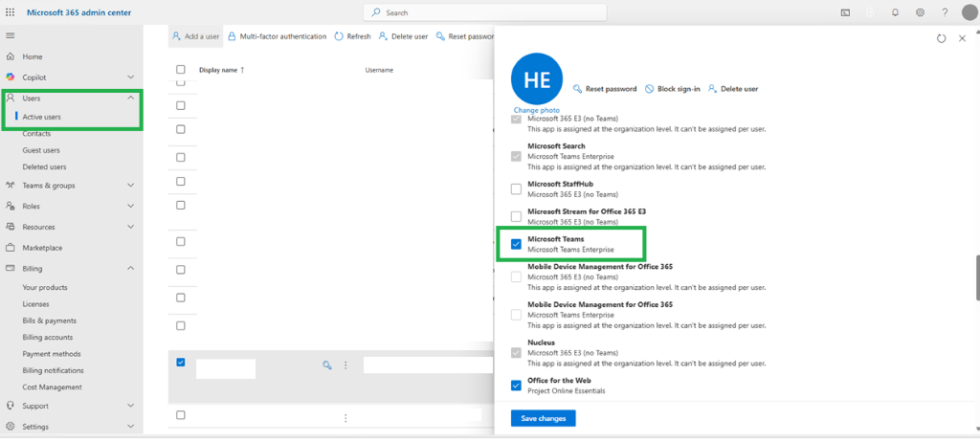Click the Marketplace bag icon

click(x=10, y=248)
